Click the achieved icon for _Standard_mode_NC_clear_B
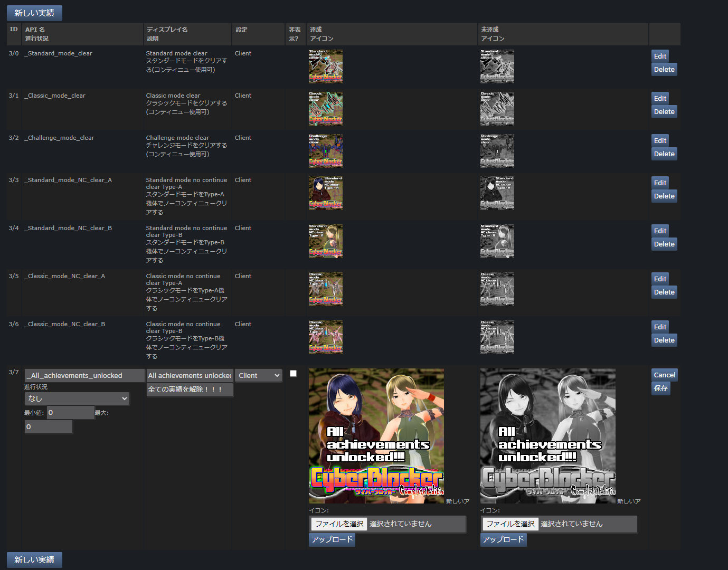This screenshot has width=728, height=570. (326, 241)
